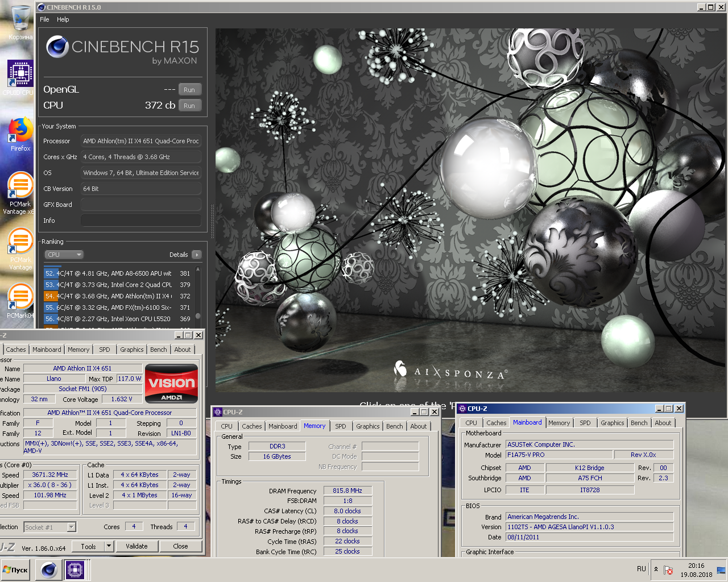Switch to Memory tab in left CPU-Z window
The height and width of the screenshot is (582, 728).
click(78, 350)
